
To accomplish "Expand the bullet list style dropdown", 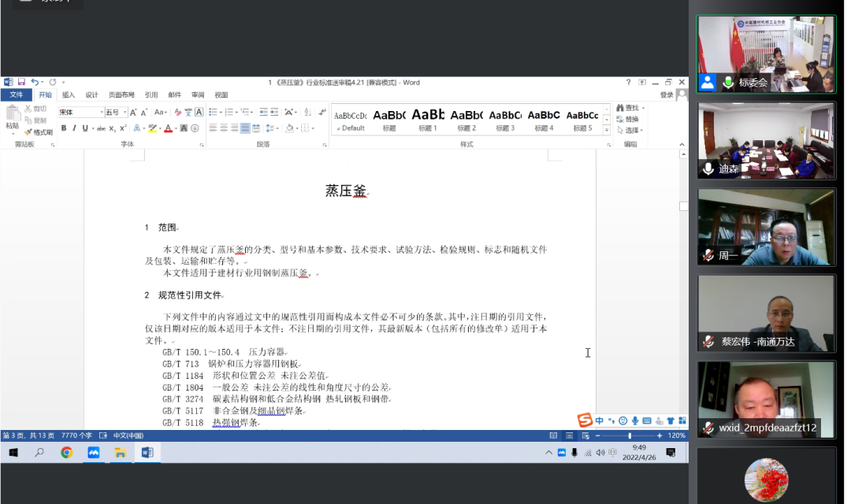I will pyautogui.click(x=221, y=111).
